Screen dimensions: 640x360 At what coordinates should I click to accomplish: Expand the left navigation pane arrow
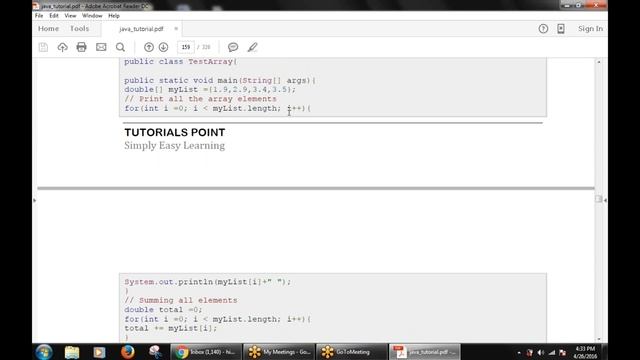(34, 200)
